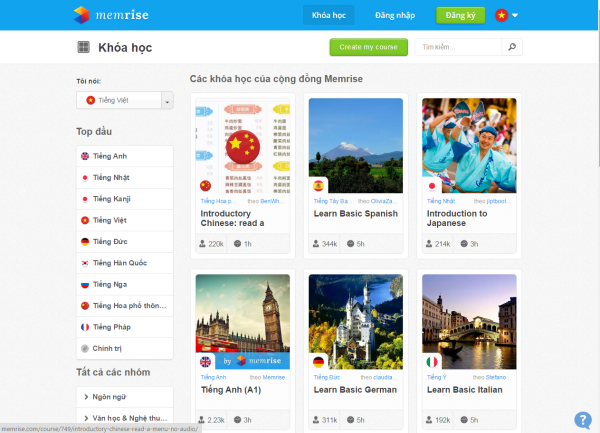The image size is (600, 433).
Task: Open the Tiếng Việt language dropdown
Action: point(125,100)
